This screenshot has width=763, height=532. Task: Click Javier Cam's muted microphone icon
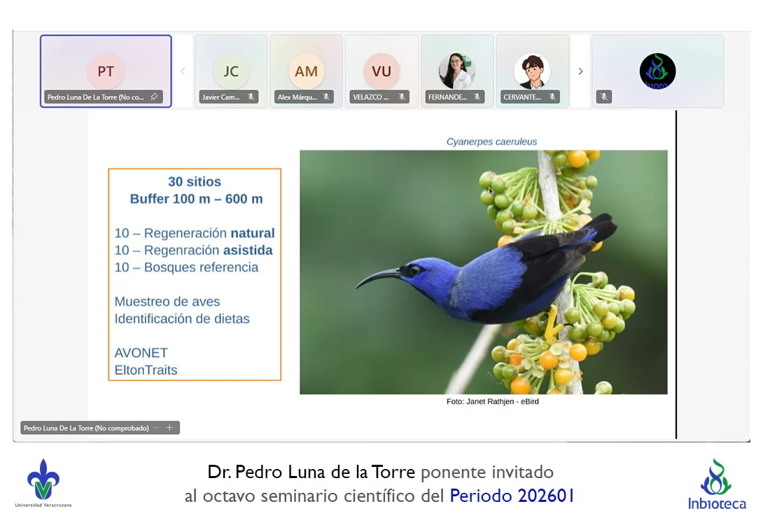(251, 97)
